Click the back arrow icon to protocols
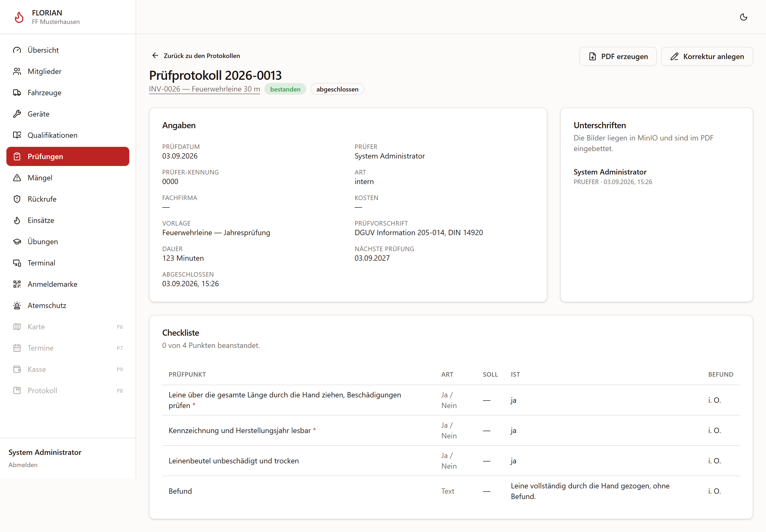Screen dimensions: 766x532 [155, 55]
